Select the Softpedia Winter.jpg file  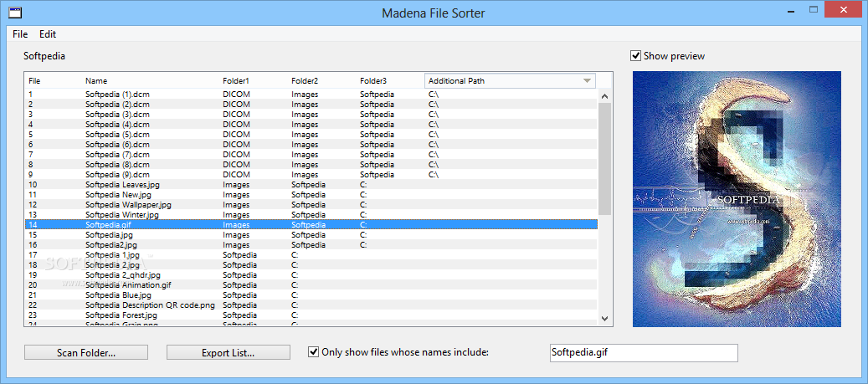(x=311, y=214)
